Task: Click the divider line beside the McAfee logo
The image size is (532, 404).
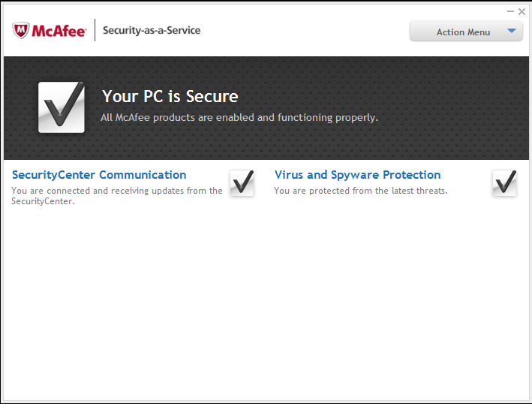Action: (95, 31)
